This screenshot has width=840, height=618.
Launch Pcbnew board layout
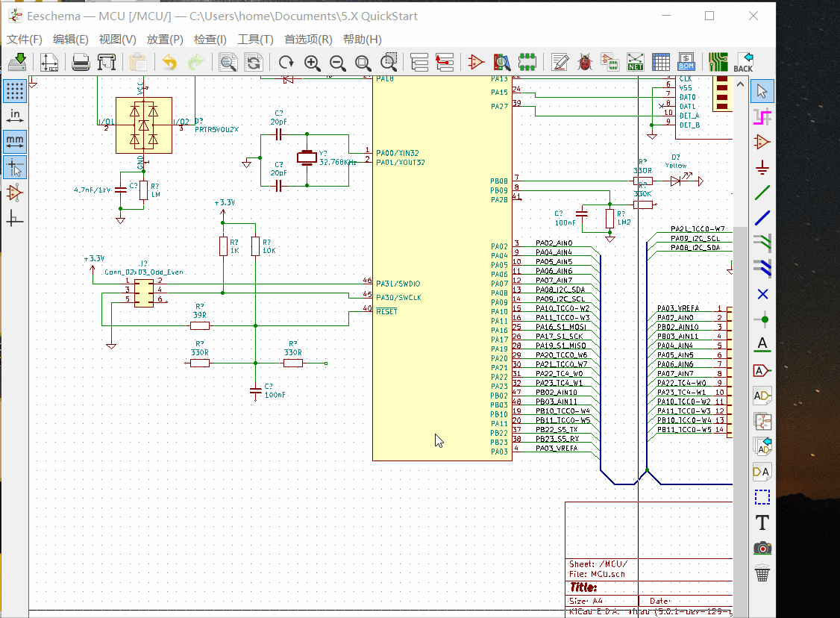[718, 62]
